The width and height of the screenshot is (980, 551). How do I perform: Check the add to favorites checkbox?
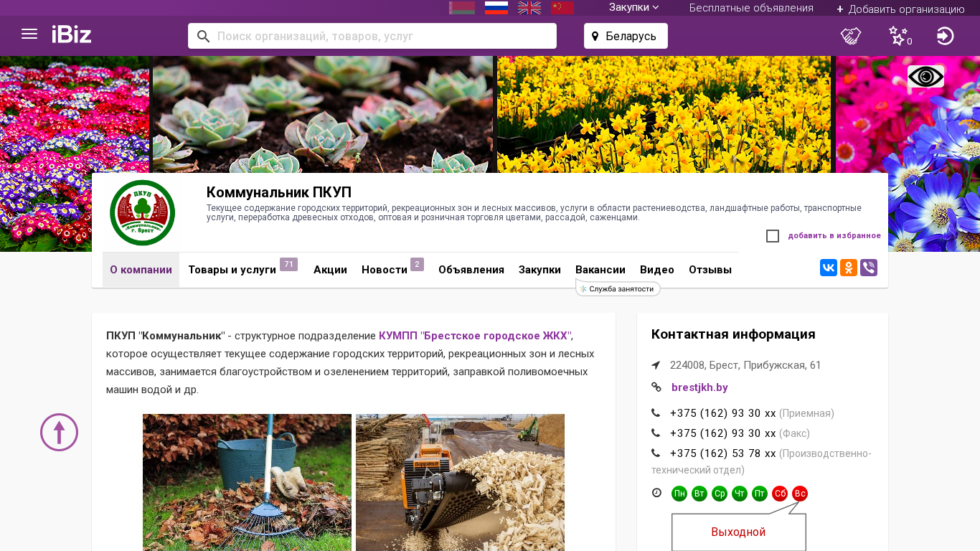(x=773, y=236)
